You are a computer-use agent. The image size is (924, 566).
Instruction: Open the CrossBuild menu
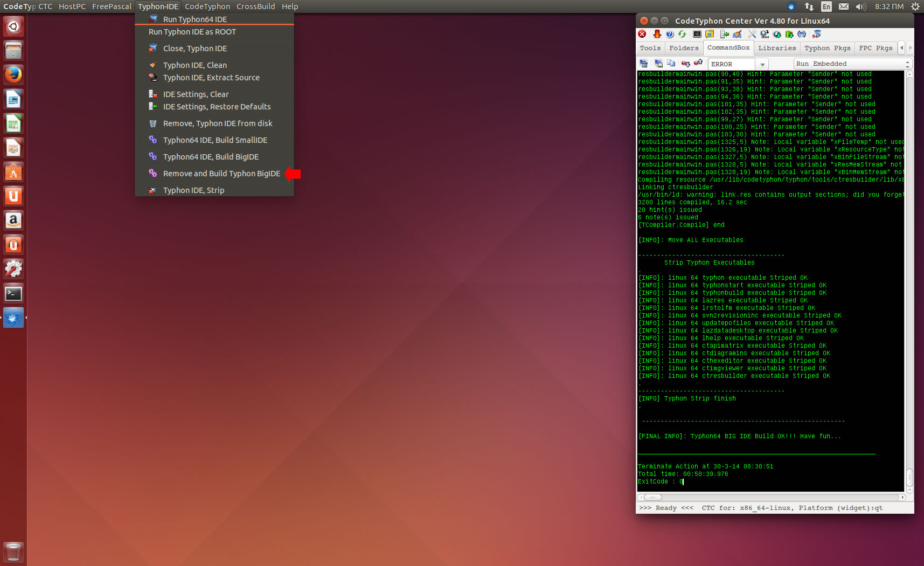click(x=255, y=6)
